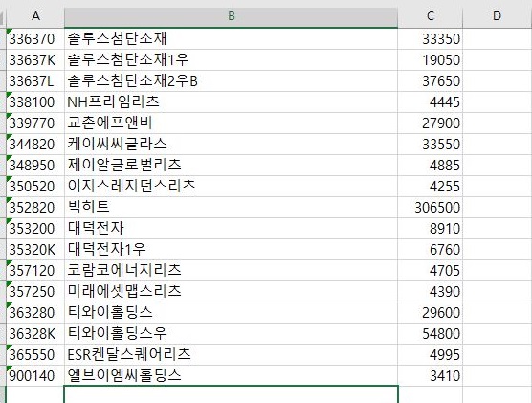This screenshot has height=403, width=532.
Task: Select cell containing 344820
Action: (35, 145)
